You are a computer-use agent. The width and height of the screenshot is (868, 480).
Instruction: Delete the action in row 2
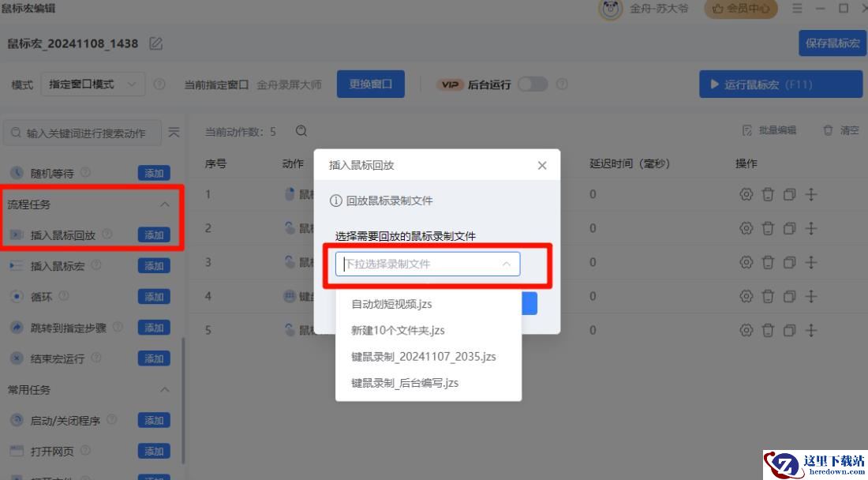pos(768,228)
